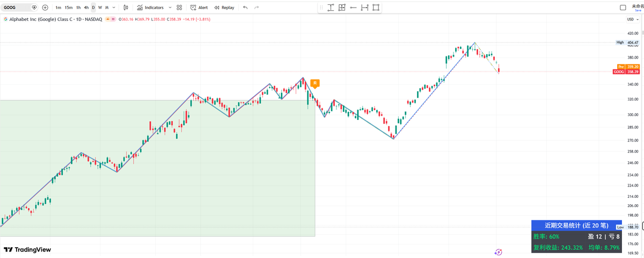644x258 pixels.
Task: Select the grid position drawing tool
Action: (342, 8)
